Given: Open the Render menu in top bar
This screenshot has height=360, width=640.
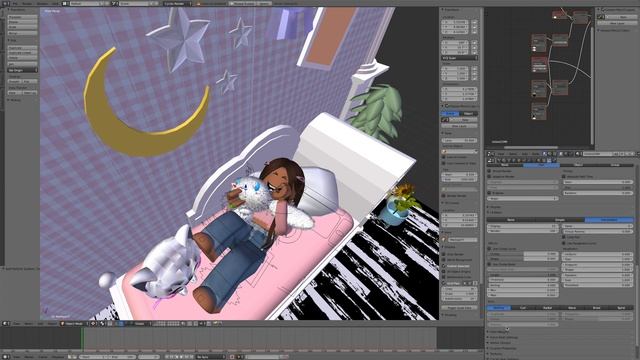Looking at the screenshot, I should [27, 3].
